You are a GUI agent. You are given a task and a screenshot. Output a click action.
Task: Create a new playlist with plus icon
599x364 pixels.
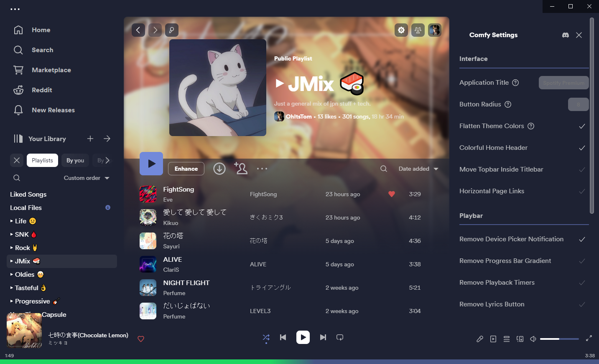pos(90,139)
